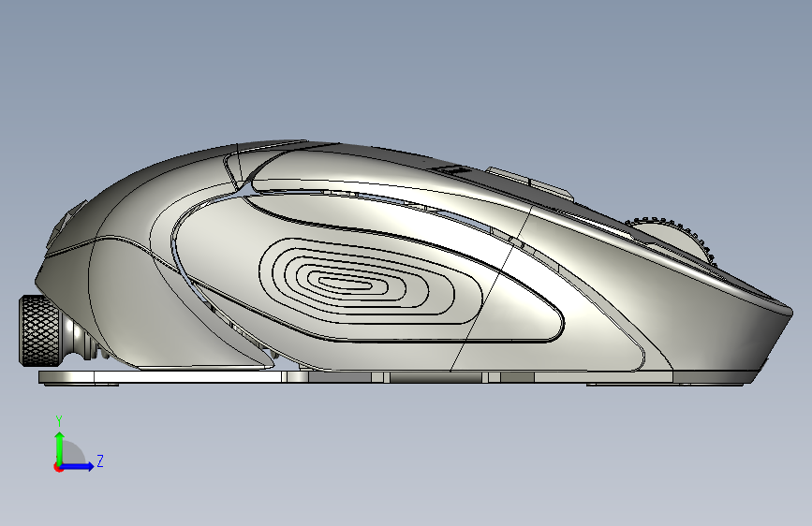Click the red X axis origin dot

click(57, 467)
